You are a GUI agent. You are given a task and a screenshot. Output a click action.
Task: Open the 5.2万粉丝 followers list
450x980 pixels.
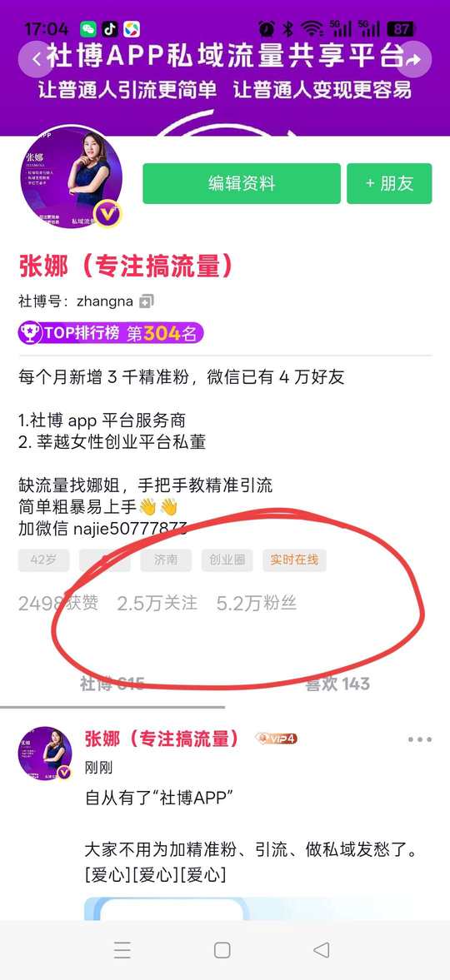coord(257,603)
